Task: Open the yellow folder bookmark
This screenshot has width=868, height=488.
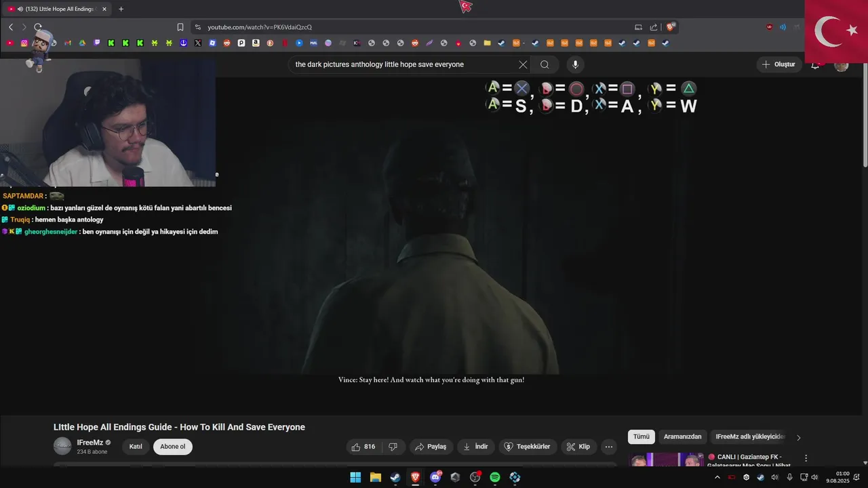Action: 487,43
